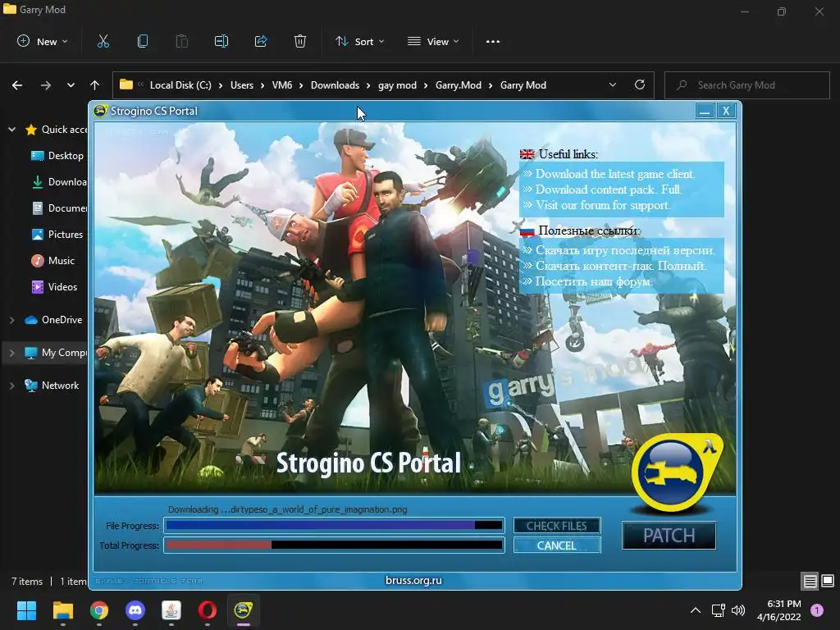Image resolution: width=840 pixels, height=630 pixels.
Task: Collapse the Quick access tree section
Action: (11, 129)
